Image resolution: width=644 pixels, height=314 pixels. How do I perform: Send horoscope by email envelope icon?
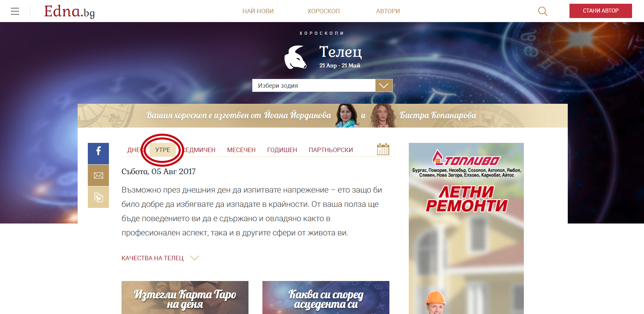pos(98,176)
